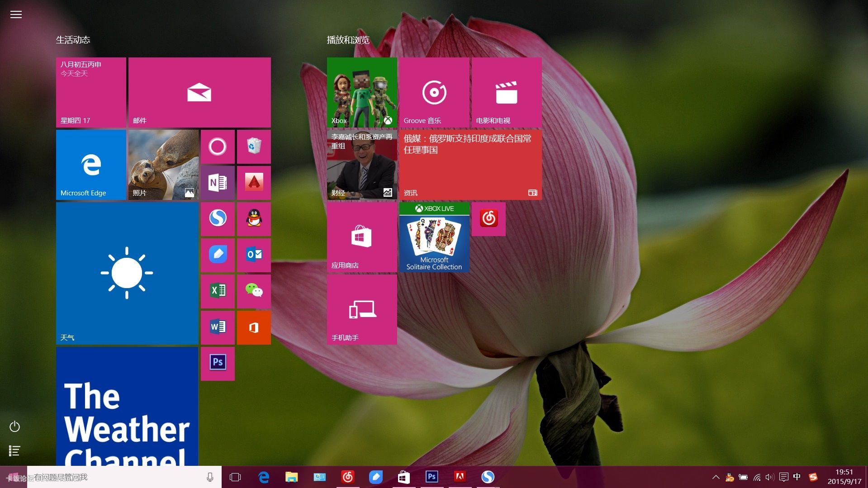Open File Explorer from the taskbar
This screenshot has height=488, width=868.
[292, 477]
